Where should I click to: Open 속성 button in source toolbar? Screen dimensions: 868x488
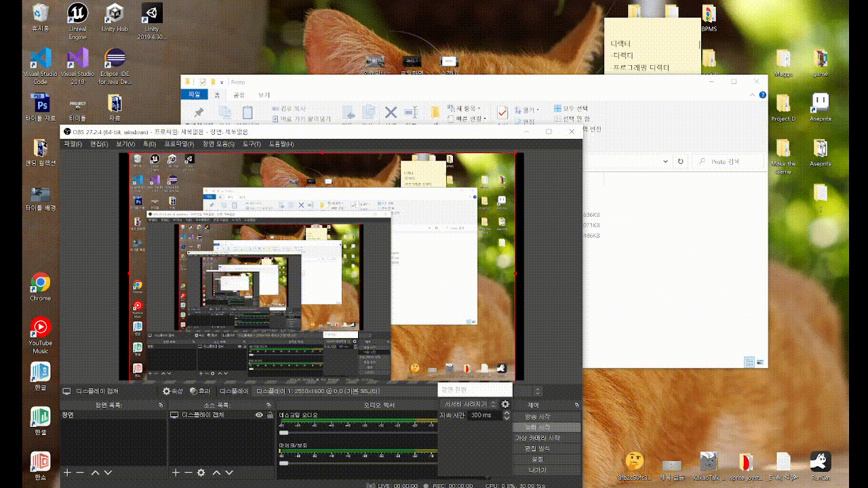(x=173, y=391)
